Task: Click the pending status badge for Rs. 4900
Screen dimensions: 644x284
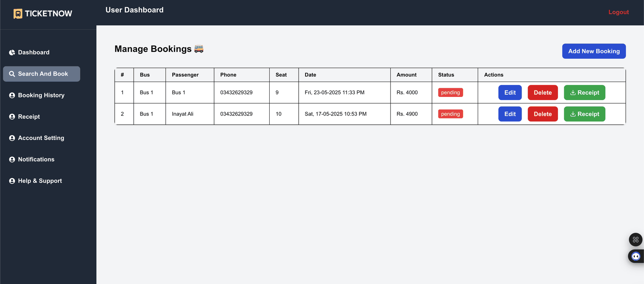Action: pos(450,114)
